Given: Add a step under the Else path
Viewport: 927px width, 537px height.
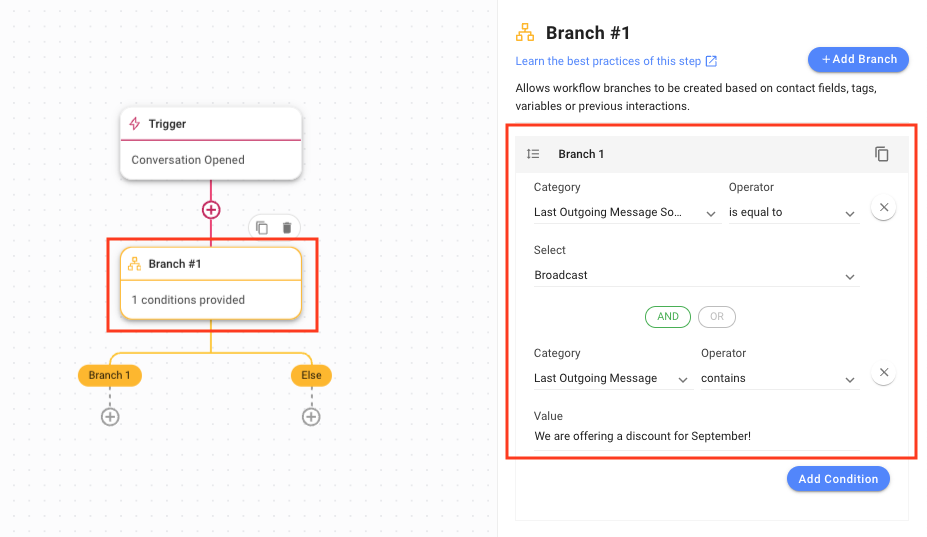Looking at the screenshot, I should [311, 416].
